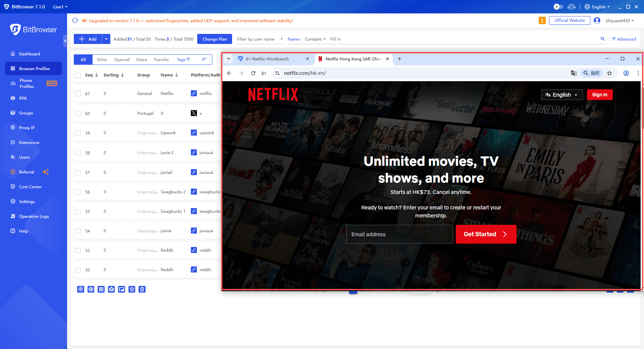This screenshot has height=349, width=644.
Task: Bookmark the Netflix page with the star icon
Action: [x=610, y=73]
